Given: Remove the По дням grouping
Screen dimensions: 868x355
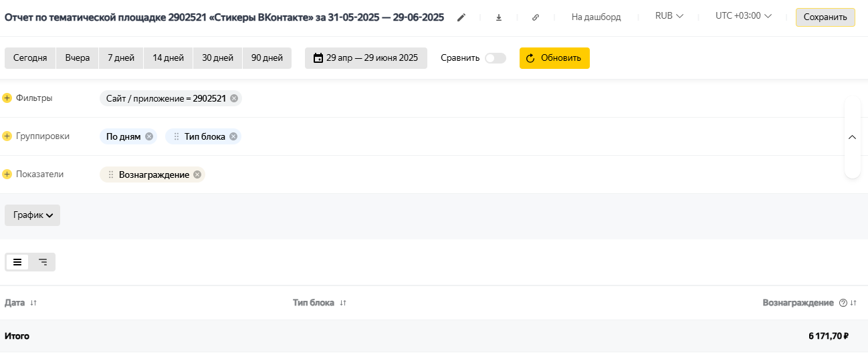Looking at the screenshot, I should [x=149, y=136].
